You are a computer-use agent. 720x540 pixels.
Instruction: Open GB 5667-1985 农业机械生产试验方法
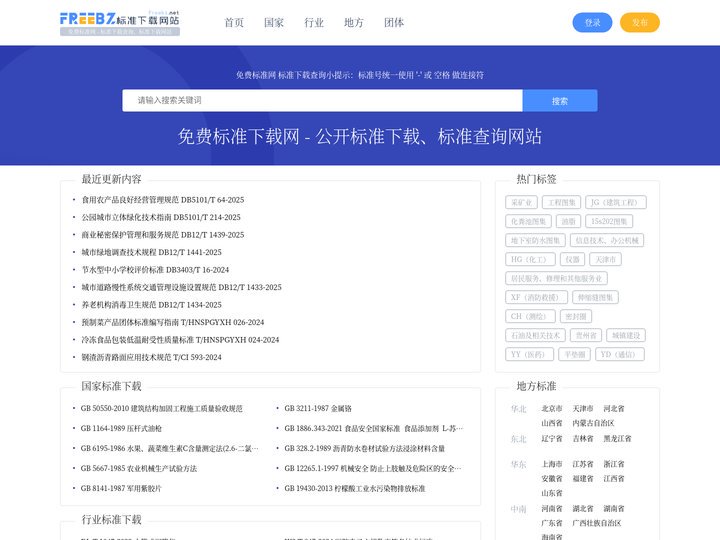139,468
